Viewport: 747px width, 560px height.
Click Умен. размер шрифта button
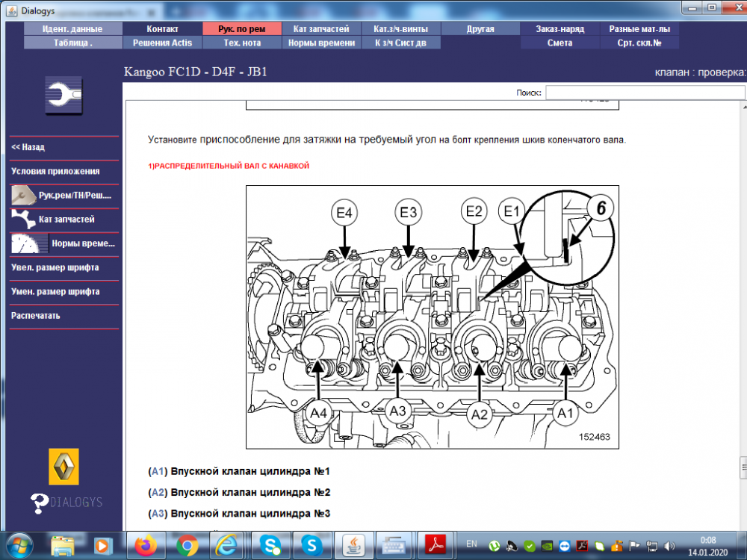tap(63, 291)
